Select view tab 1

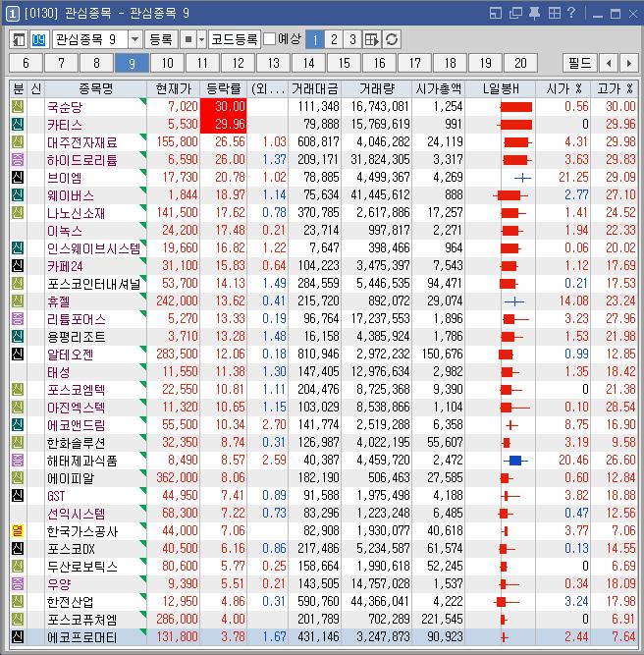click(x=315, y=39)
